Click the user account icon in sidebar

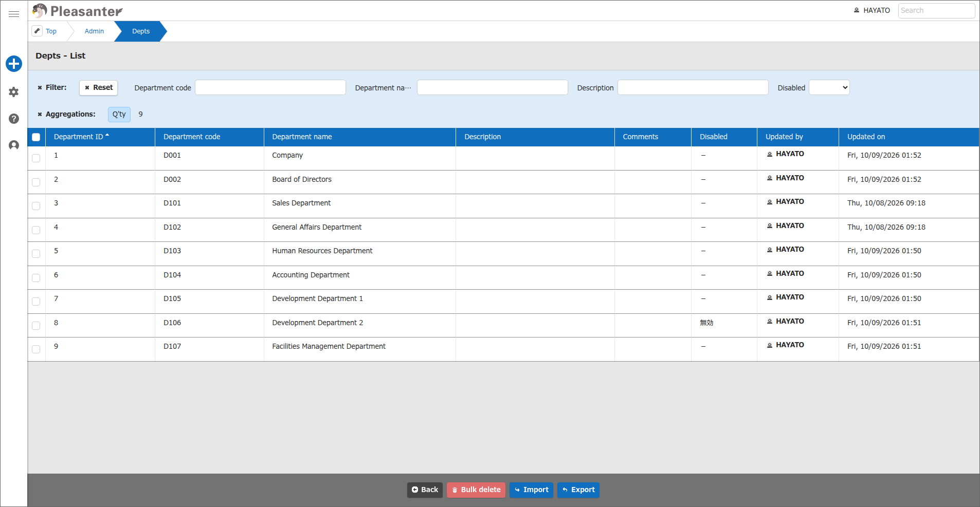[x=14, y=145]
